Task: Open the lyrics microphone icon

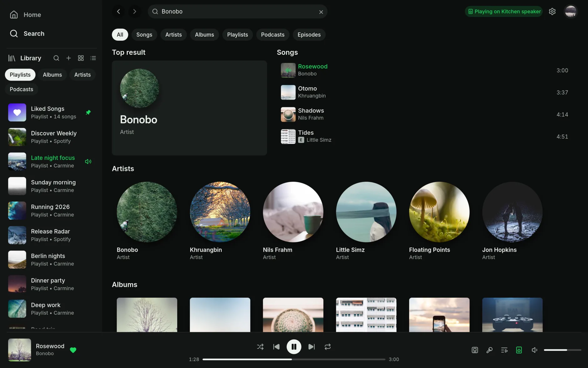Action: (489, 350)
